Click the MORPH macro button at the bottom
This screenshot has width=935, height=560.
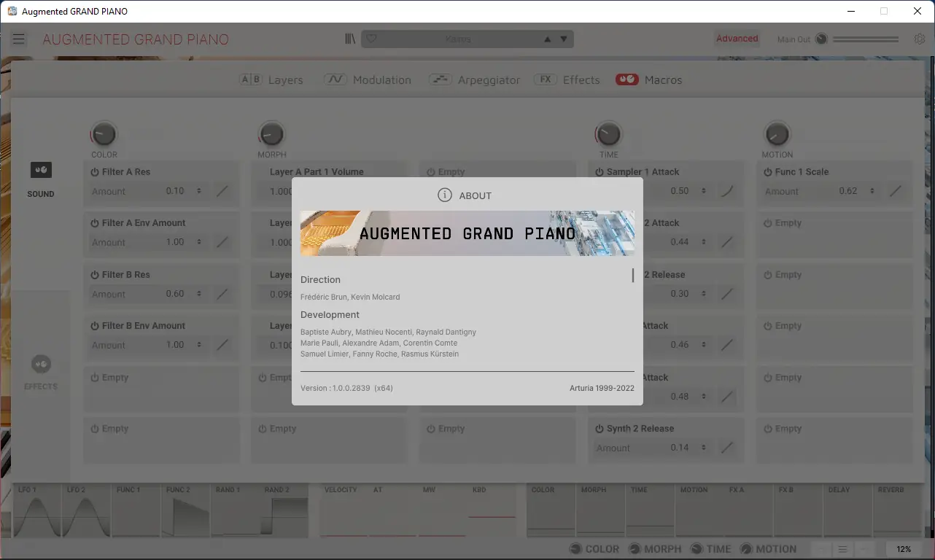654,548
